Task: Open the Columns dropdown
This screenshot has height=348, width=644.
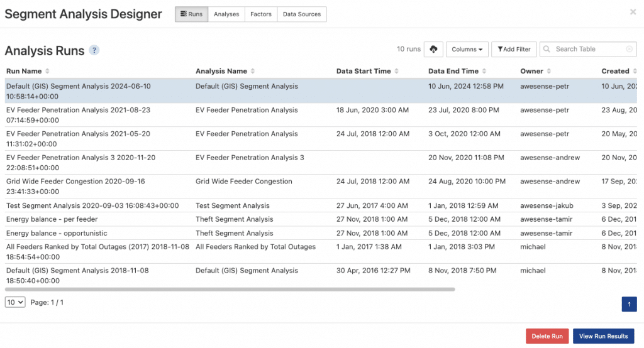Action: (467, 49)
